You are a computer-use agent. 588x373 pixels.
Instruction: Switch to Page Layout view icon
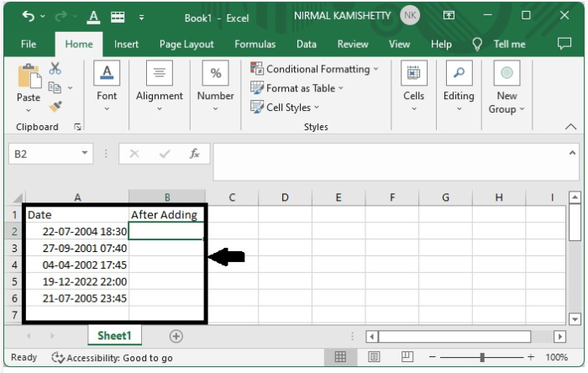pos(374,356)
